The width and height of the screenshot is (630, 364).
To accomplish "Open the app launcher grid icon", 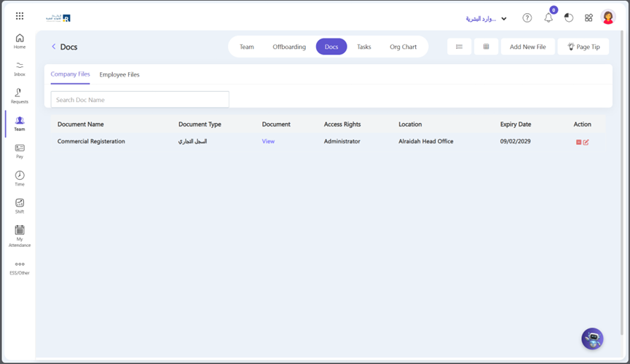I will [20, 16].
